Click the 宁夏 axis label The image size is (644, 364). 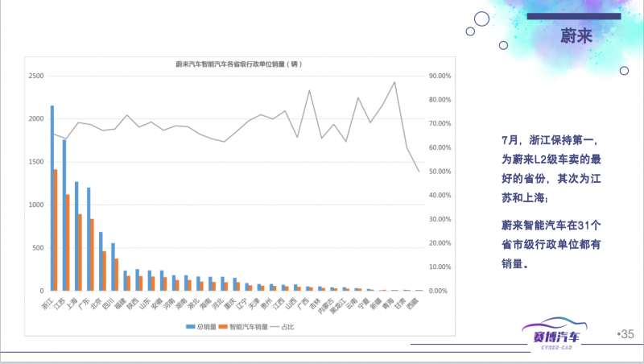365,303
